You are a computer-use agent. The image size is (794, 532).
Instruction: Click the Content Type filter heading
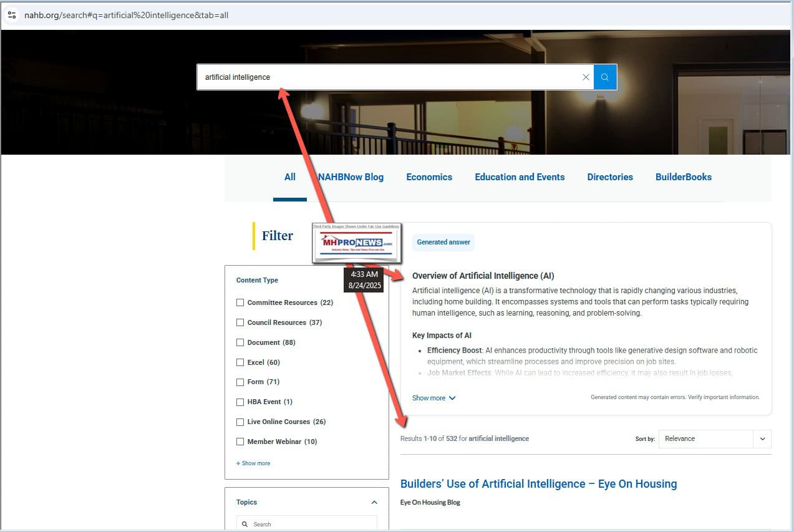(257, 280)
